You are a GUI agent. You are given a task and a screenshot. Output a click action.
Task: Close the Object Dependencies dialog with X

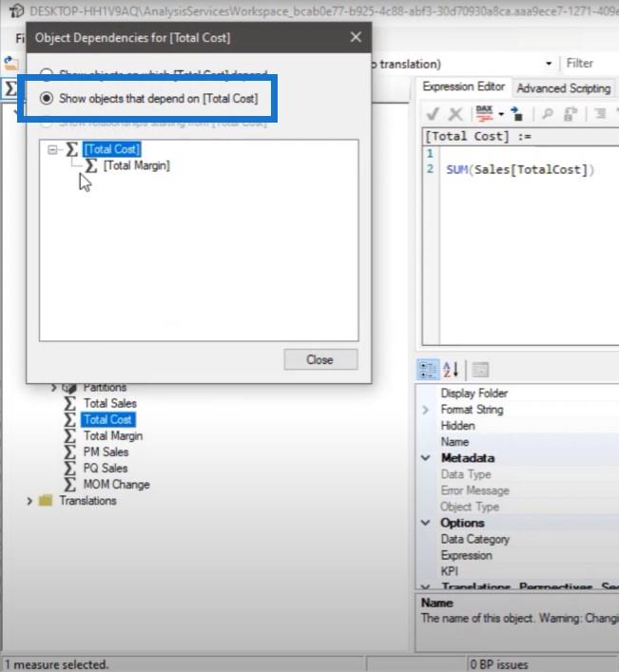pyautogui.click(x=356, y=37)
